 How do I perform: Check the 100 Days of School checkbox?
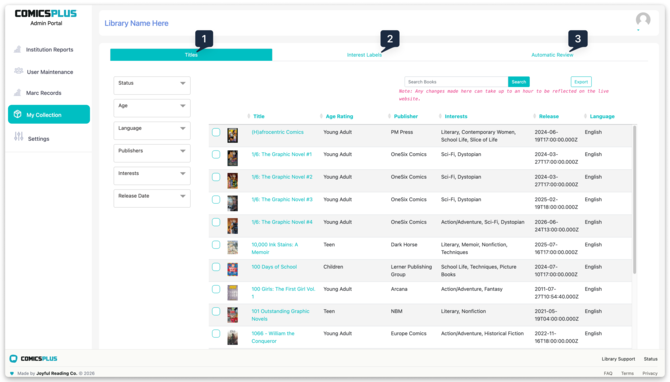click(216, 267)
